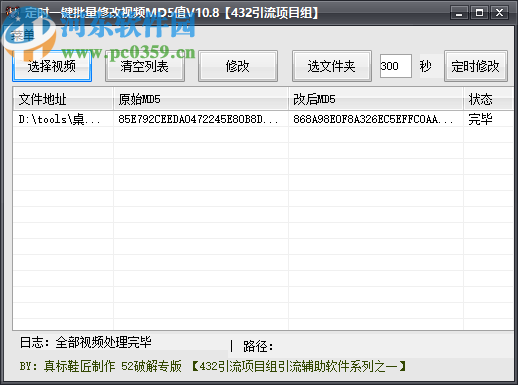The image size is (518, 385).
Task: Focus the 300 seconds input field
Action: [x=396, y=66]
